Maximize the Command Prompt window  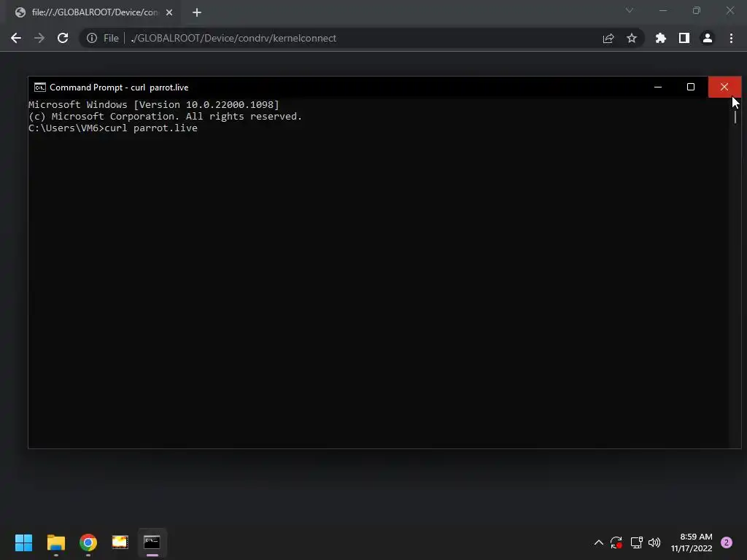point(691,87)
